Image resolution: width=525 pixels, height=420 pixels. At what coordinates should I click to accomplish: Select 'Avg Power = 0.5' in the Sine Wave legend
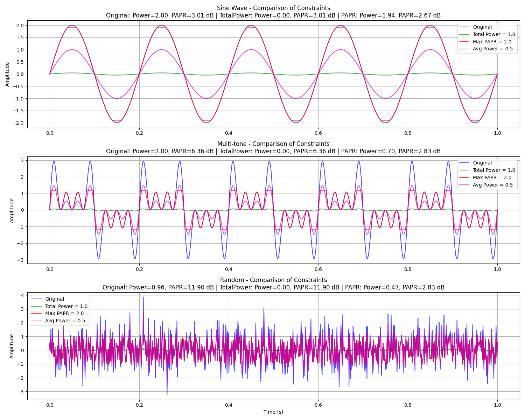click(x=493, y=49)
